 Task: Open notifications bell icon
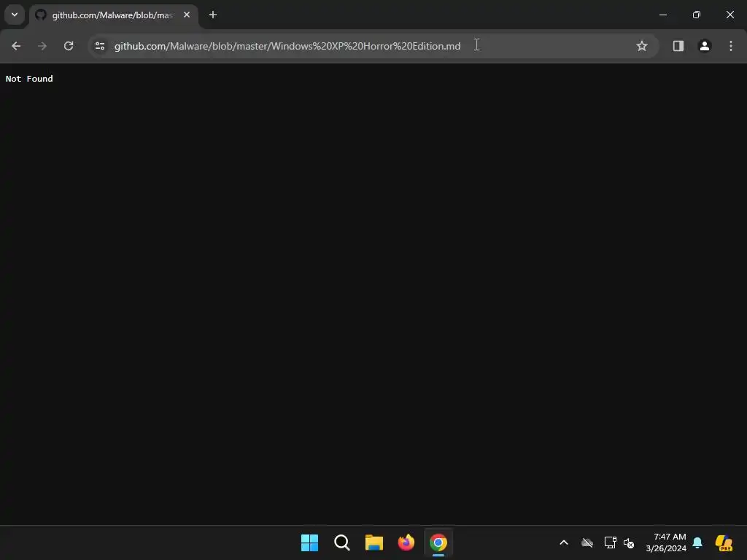click(x=697, y=542)
